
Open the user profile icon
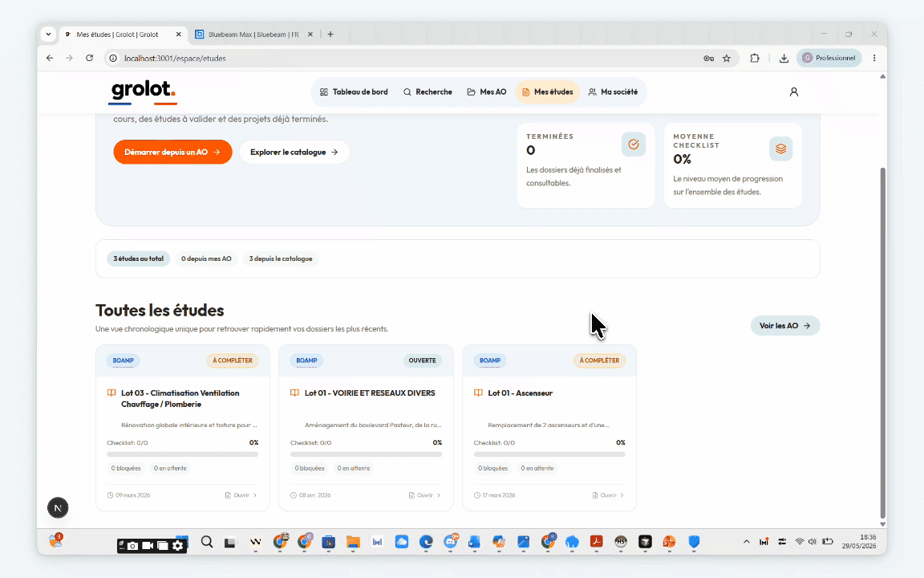794,92
